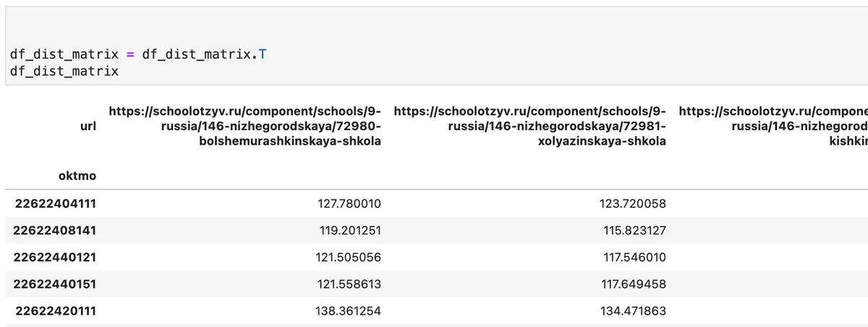Screen dimensions: 868x327
Task: Click the xolyazinskaya-shkola column header
Action: (530, 126)
